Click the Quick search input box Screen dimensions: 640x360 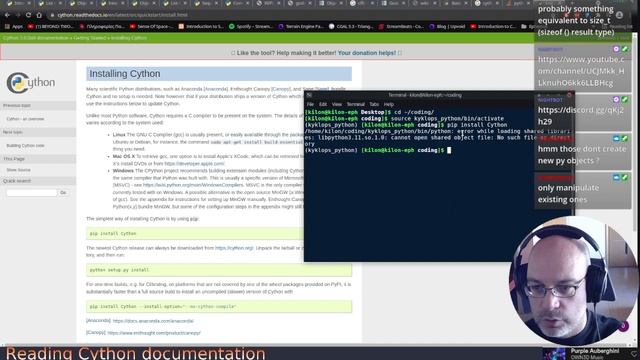32,193
